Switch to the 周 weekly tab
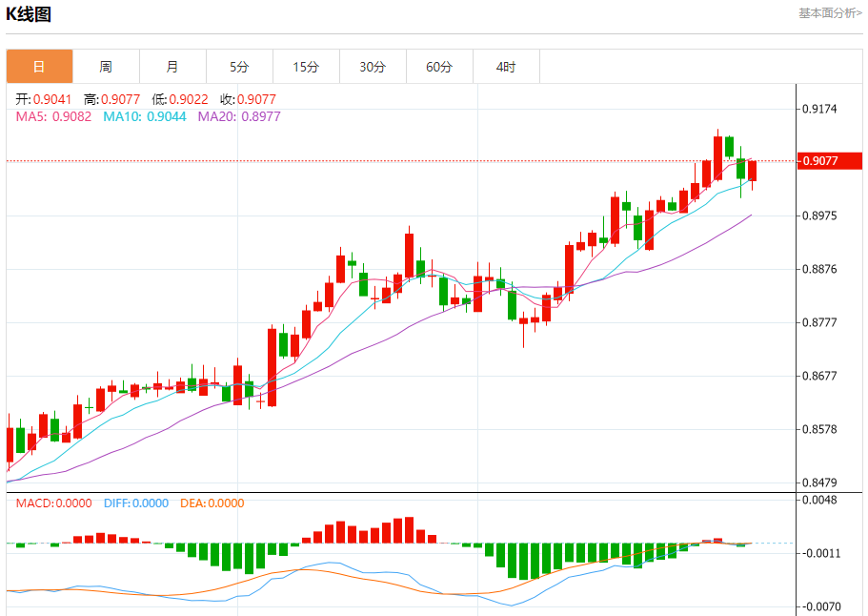868x616 pixels. [x=106, y=67]
